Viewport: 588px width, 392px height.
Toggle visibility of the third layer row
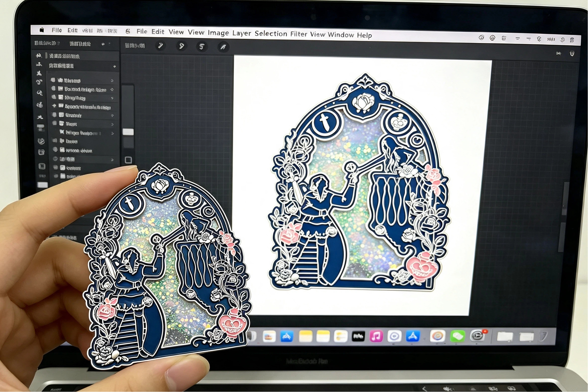pyautogui.click(x=54, y=97)
